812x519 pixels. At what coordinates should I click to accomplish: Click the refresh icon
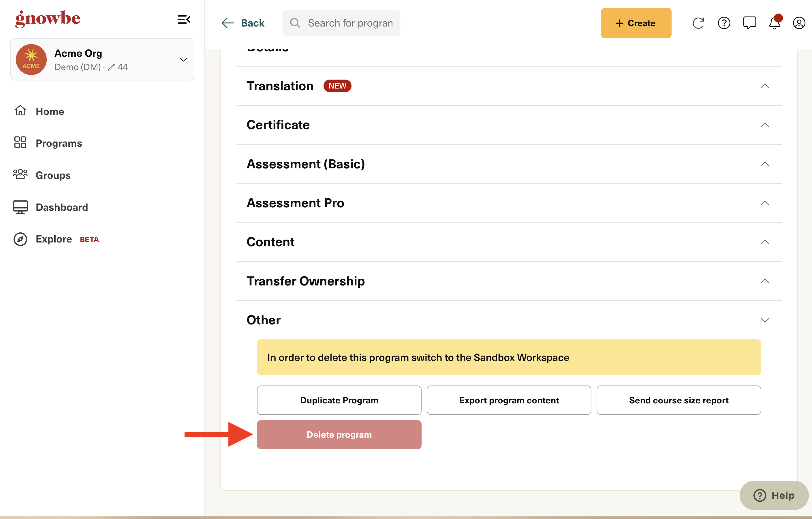(698, 23)
